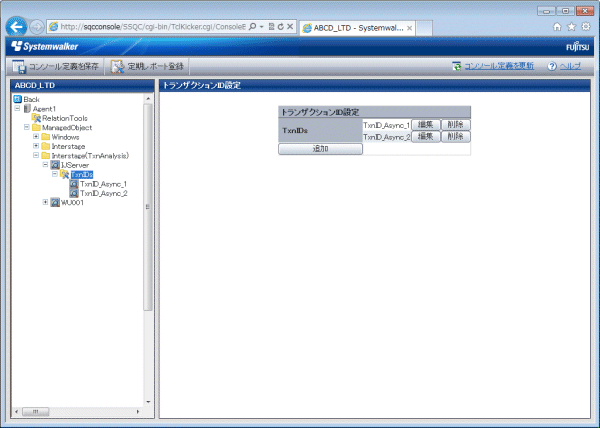
Task: Click the Windows folder icon
Action: [46, 137]
